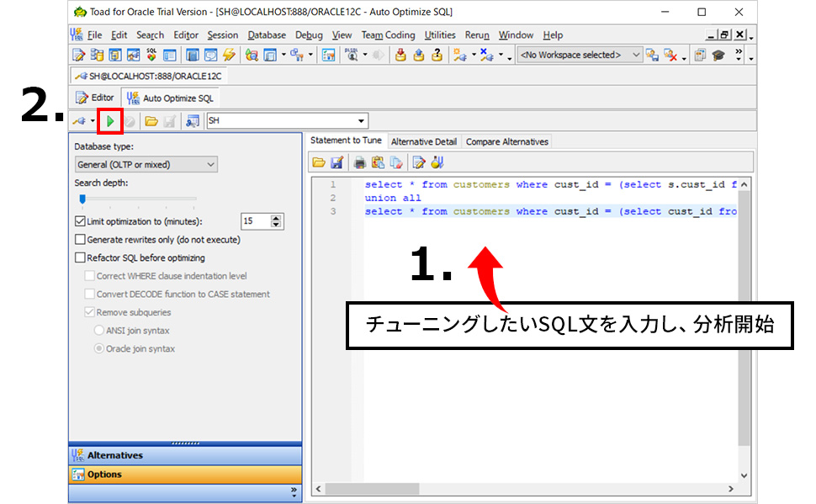Switch to Alternative Detail tab
Image resolution: width=816 pixels, height=504 pixels.
click(424, 141)
